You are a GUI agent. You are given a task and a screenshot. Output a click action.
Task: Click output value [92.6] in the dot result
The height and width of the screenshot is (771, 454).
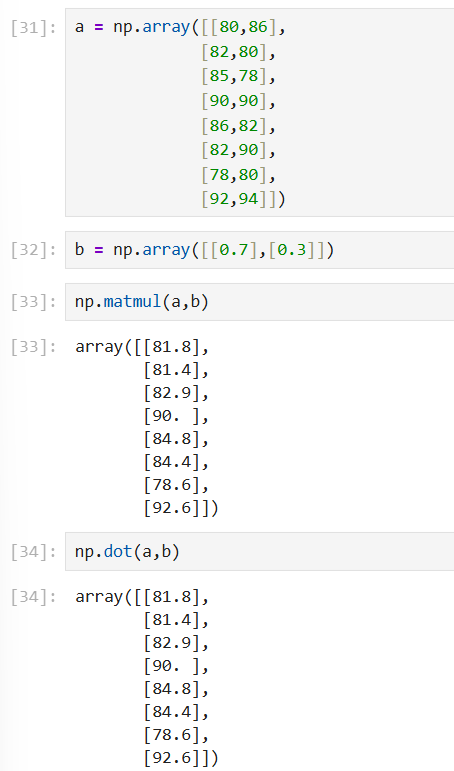[172, 758]
